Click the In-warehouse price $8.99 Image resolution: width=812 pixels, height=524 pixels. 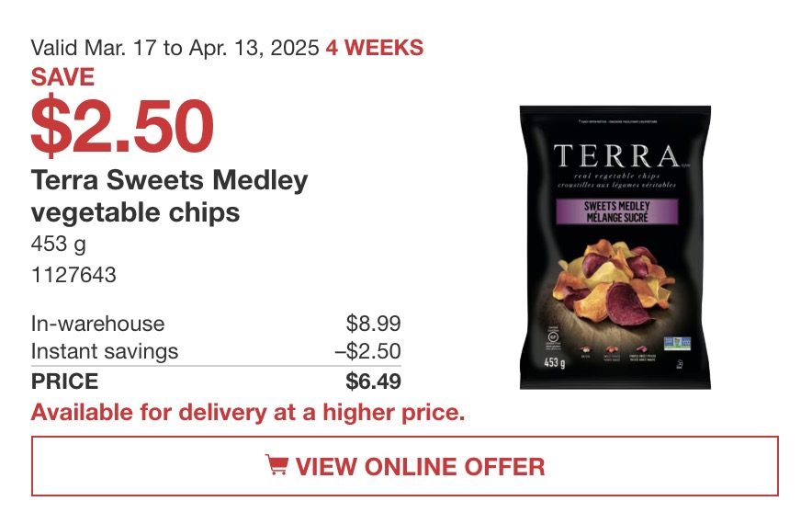tap(373, 324)
